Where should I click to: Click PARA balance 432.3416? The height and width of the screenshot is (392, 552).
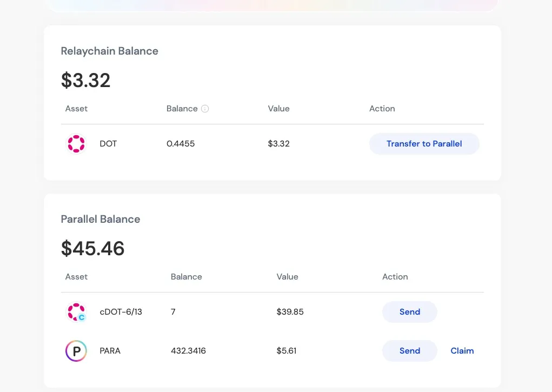[x=188, y=351]
